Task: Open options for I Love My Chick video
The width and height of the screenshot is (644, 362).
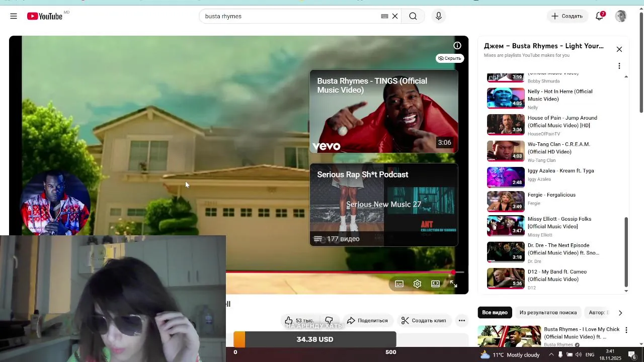Action: pyautogui.click(x=626, y=330)
